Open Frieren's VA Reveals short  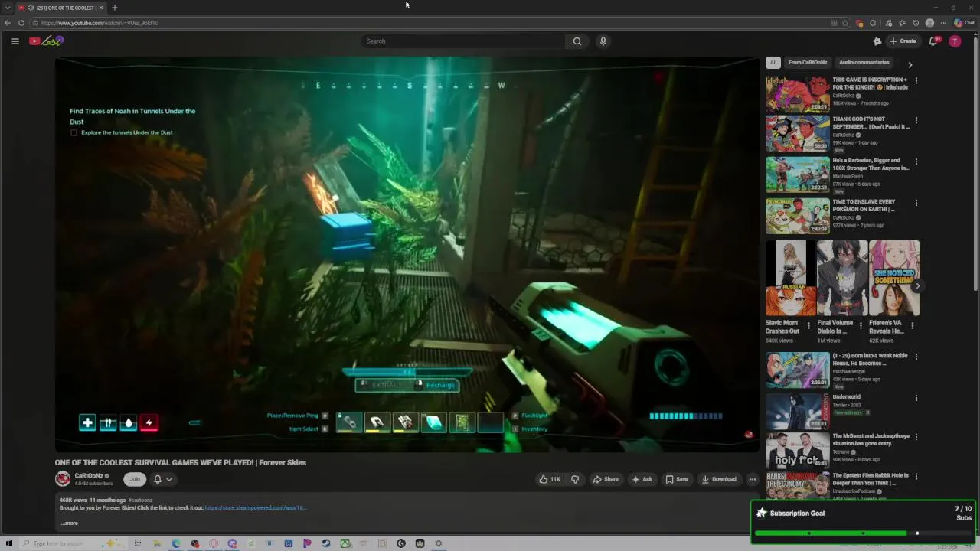click(894, 278)
